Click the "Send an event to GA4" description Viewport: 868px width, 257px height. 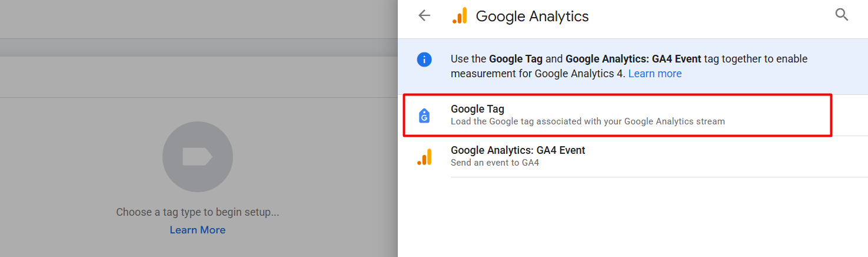[494, 163]
